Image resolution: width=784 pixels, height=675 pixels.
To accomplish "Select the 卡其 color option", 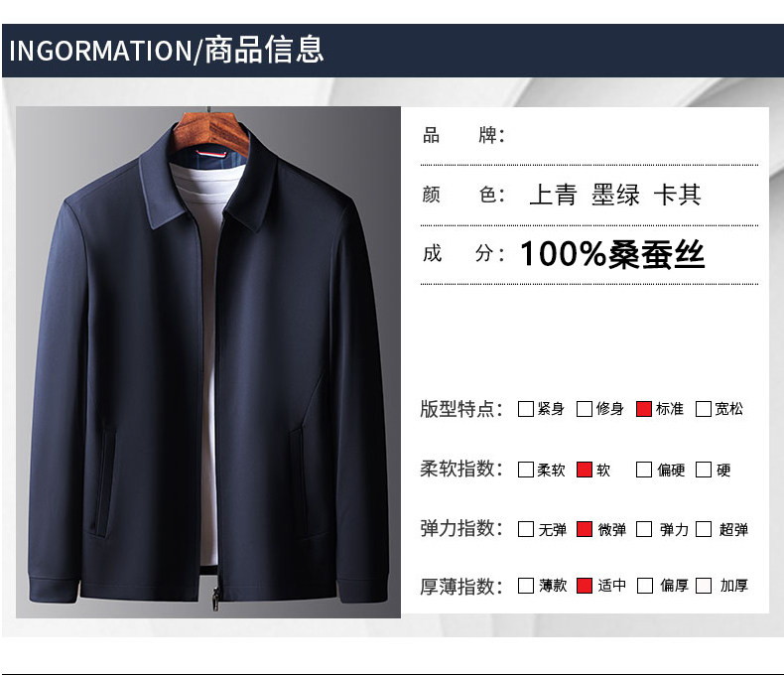I will click(678, 195).
